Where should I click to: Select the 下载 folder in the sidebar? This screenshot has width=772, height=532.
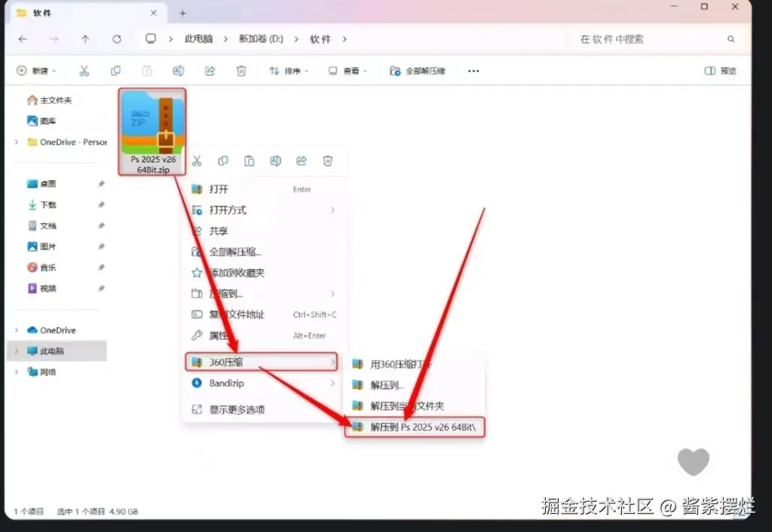click(x=41, y=203)
